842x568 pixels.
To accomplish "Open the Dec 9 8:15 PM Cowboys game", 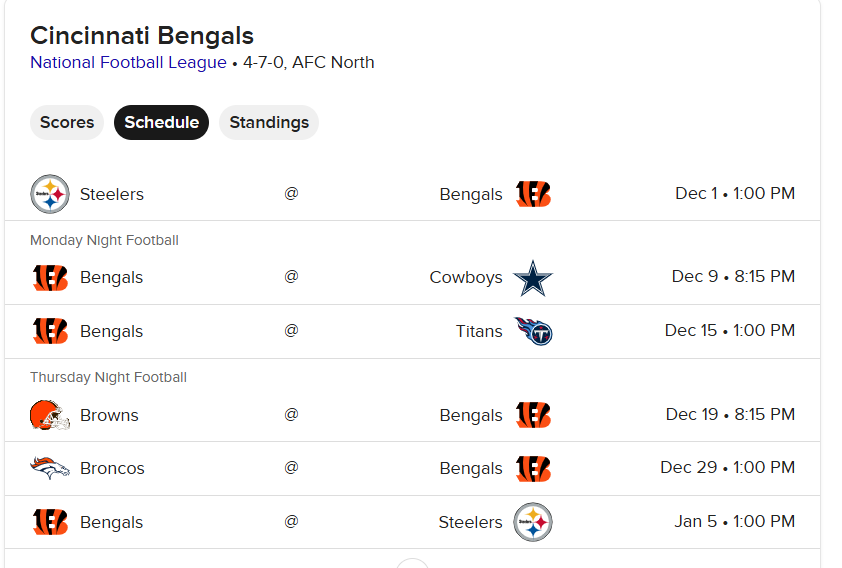I will [412, 278].
